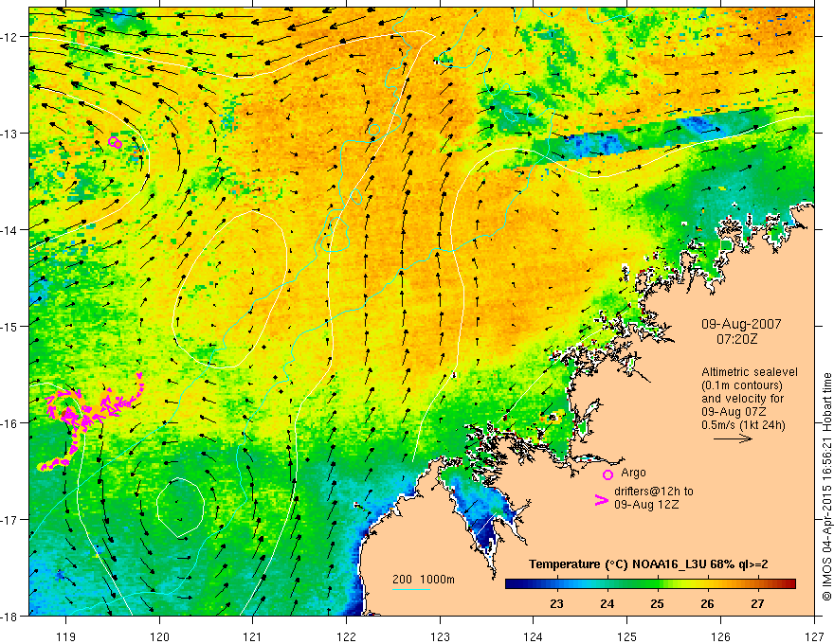Click longitude label 121 on x-axis
This screenshot has height=644, width=834.
253,636
